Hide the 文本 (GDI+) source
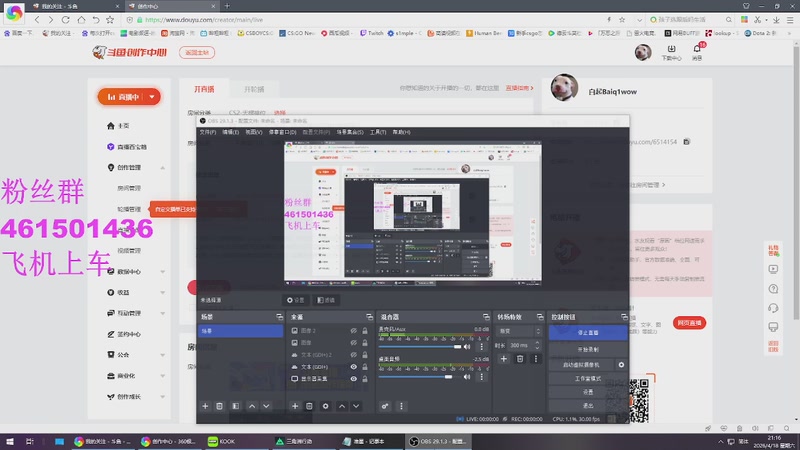 point(353,367)
